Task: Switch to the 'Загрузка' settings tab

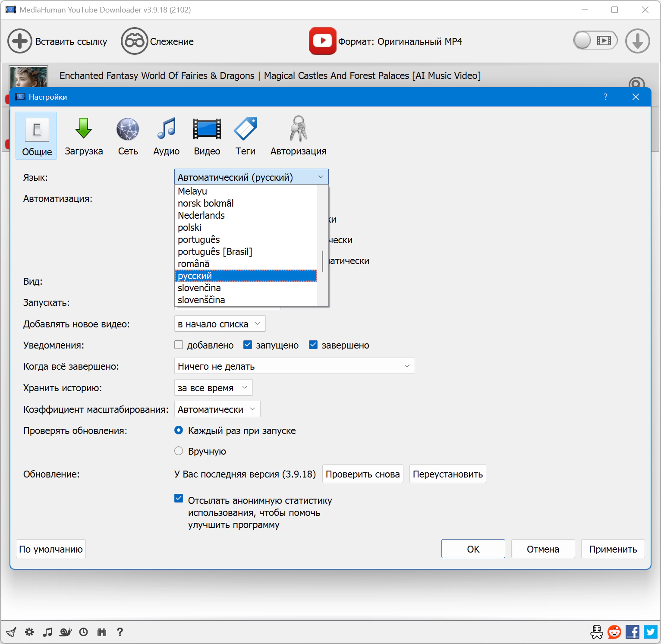Action: coord(84,136)
